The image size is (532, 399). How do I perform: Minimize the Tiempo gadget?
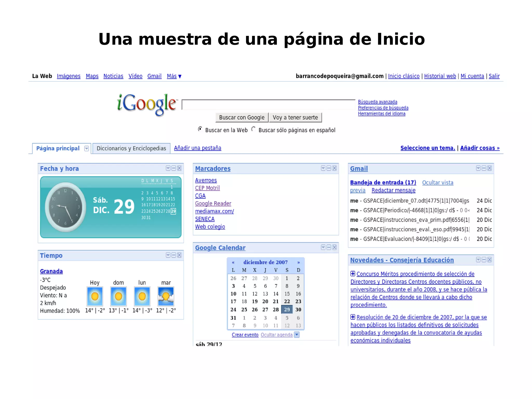click(x=174, y=255)
